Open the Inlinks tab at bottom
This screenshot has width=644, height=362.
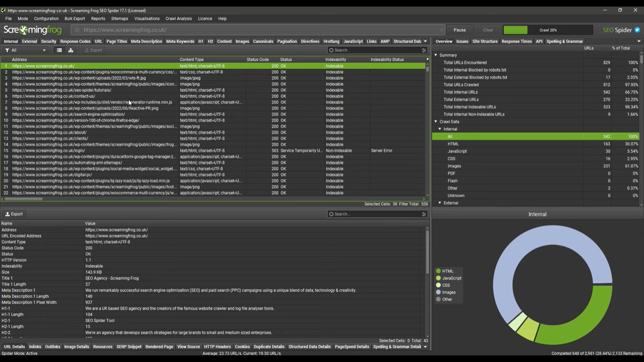tap(35, 347)
